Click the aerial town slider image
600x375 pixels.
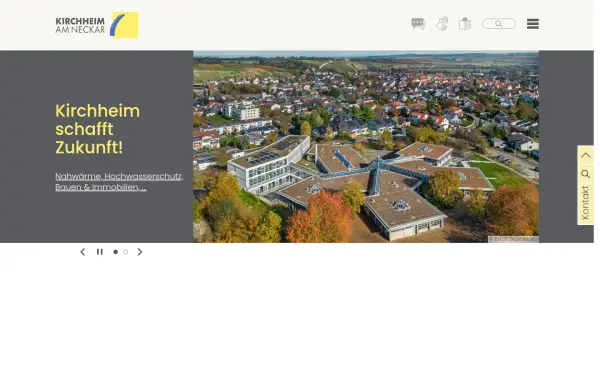click(366, 147)
